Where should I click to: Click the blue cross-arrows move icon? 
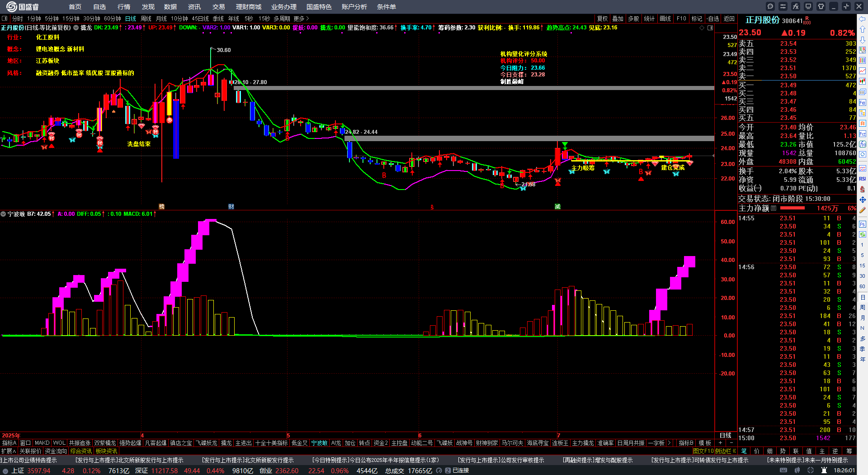coord(863,199)
